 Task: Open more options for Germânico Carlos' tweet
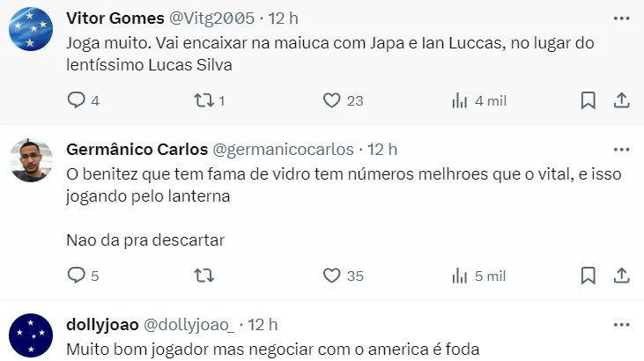(622, 150)
